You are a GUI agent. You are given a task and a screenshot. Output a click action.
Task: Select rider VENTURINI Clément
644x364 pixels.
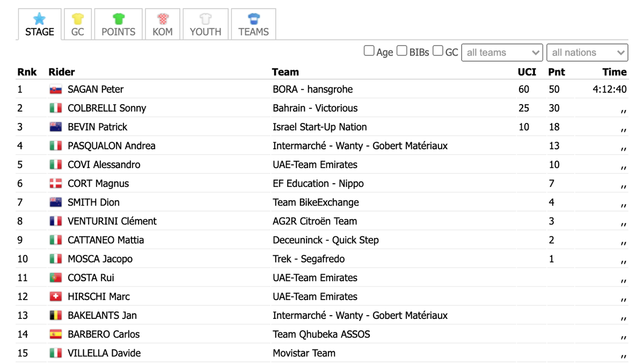[x=112, y=221]
